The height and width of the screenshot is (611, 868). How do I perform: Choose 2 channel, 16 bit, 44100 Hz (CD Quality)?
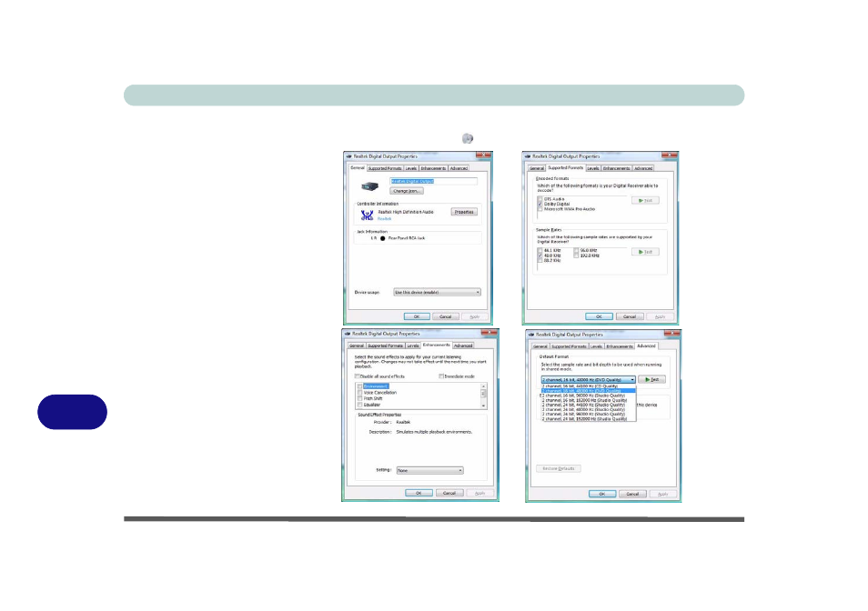(588, 386)
